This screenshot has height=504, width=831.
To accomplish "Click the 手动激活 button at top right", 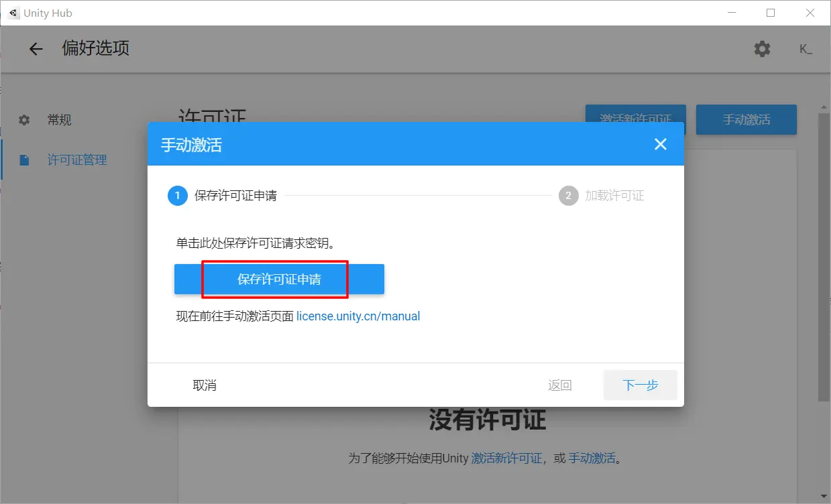I will pyautogui.click(x=746, y=120).
